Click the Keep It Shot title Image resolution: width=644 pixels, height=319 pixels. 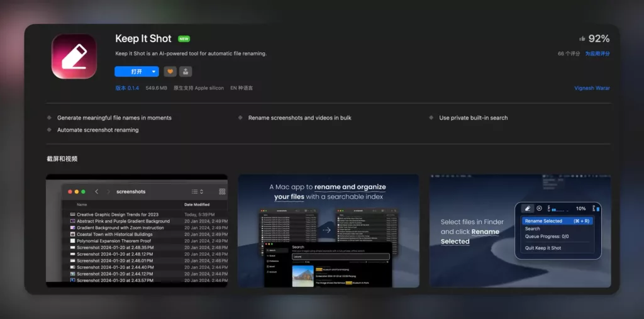click(143, 38)
